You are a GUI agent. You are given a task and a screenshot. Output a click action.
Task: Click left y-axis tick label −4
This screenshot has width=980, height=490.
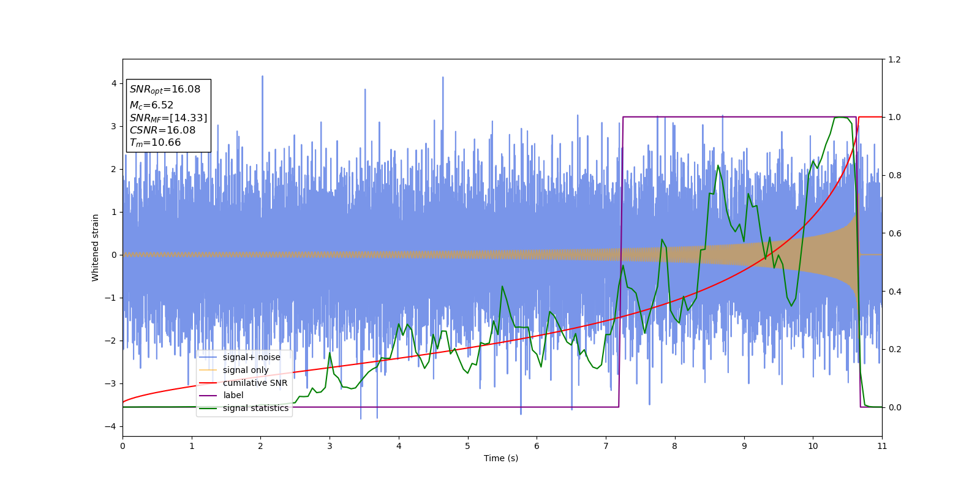(x=111, y=426)
